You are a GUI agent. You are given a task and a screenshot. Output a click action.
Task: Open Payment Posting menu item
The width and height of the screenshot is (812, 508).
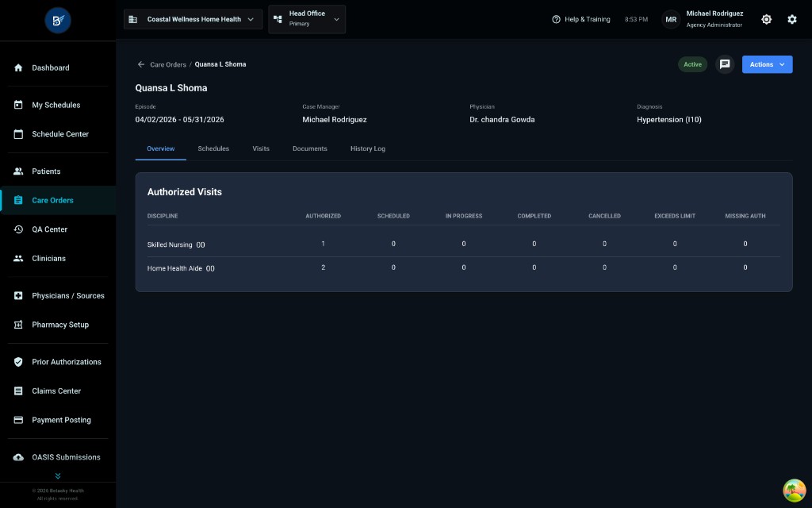pyautogui.click(x=58, y=421)
